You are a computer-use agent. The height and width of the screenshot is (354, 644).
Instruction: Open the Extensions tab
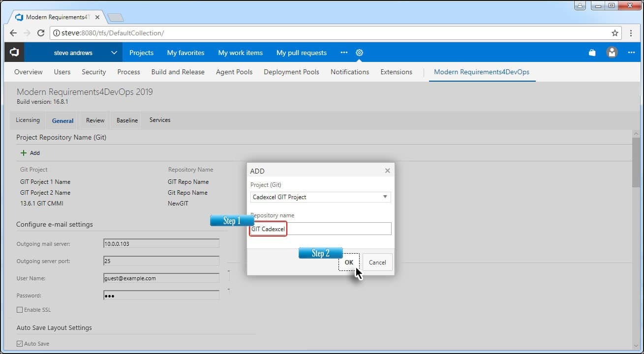pyautogui.click(x=397, y=72)
